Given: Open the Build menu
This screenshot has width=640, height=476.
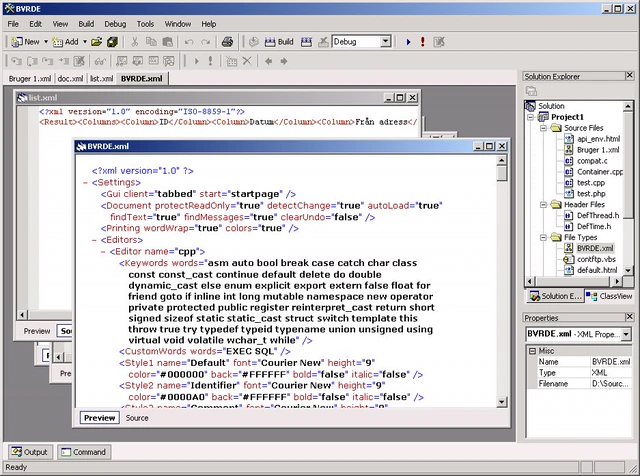Looking at the screenshot, I should [86, 24].
